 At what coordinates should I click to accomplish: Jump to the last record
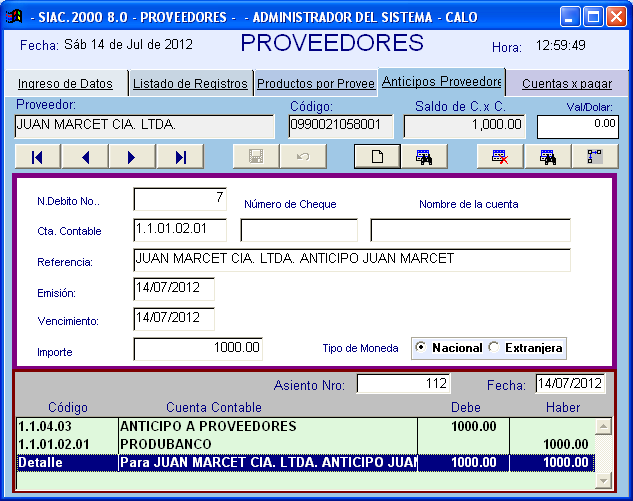pos(180,156)
